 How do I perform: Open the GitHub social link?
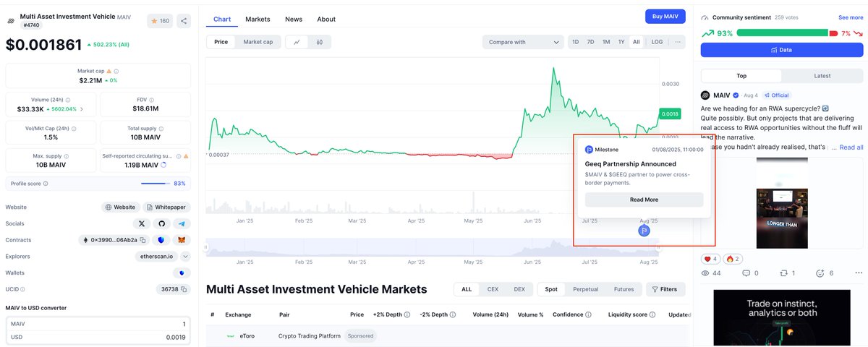pyautogui.click(x=162, y=224)
